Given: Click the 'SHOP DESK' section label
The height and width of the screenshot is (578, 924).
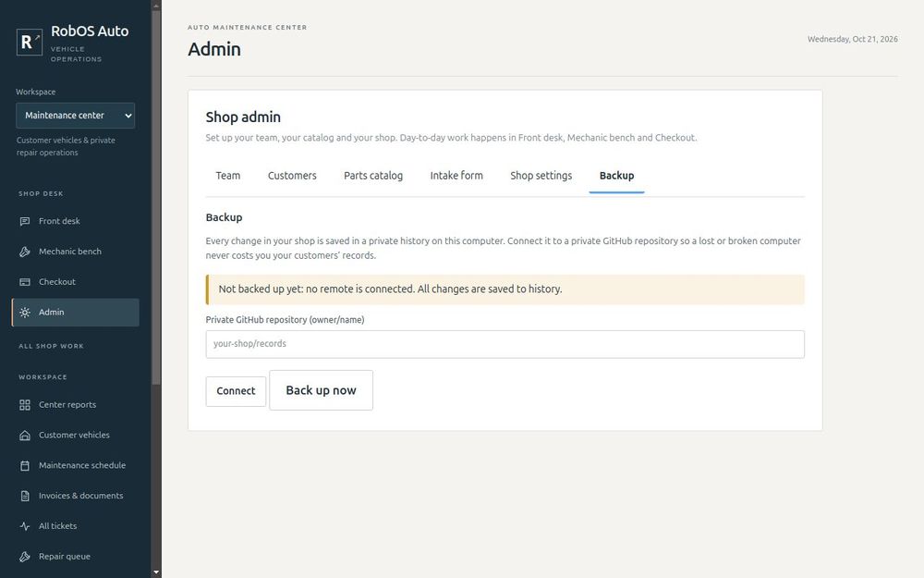Looking at the screenshot, I should click(x=41, y=193).
